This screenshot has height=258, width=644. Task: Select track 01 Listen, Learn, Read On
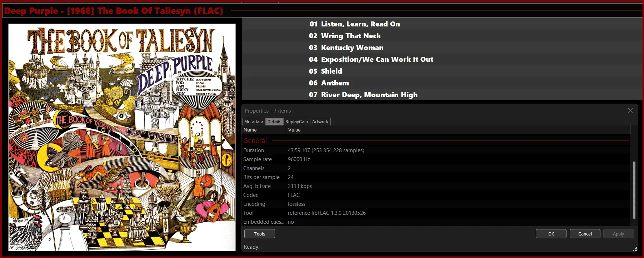[x=442, y=24]
